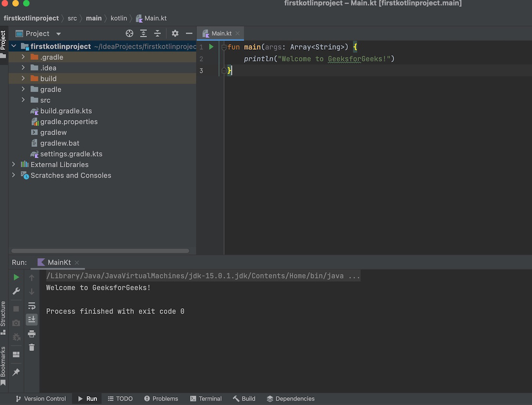Expand Scratches and Consoles node
The image size is (532, 405).
(x=14, y=175)
